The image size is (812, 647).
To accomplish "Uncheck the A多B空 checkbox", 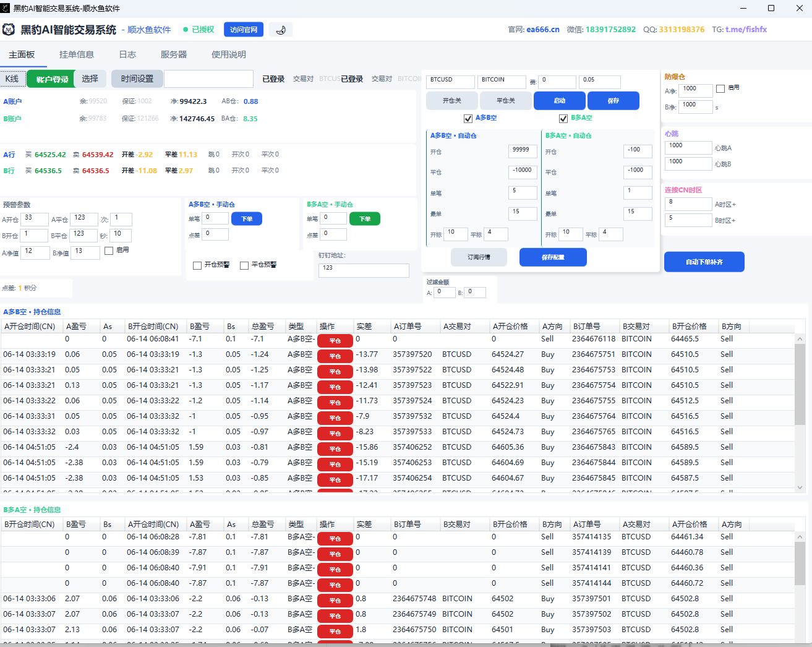I will [x=468, y=119].
